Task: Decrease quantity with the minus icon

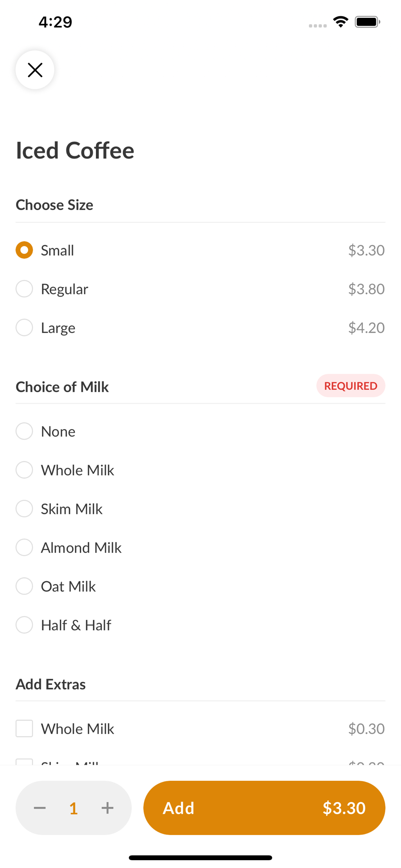Action: (x=40, y=808)
